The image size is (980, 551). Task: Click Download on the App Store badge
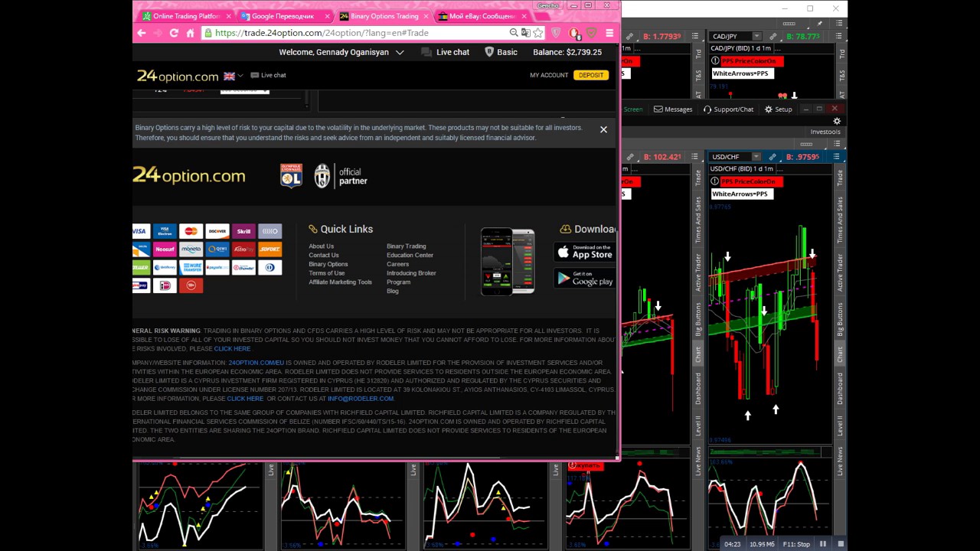[x=584, y=252]
